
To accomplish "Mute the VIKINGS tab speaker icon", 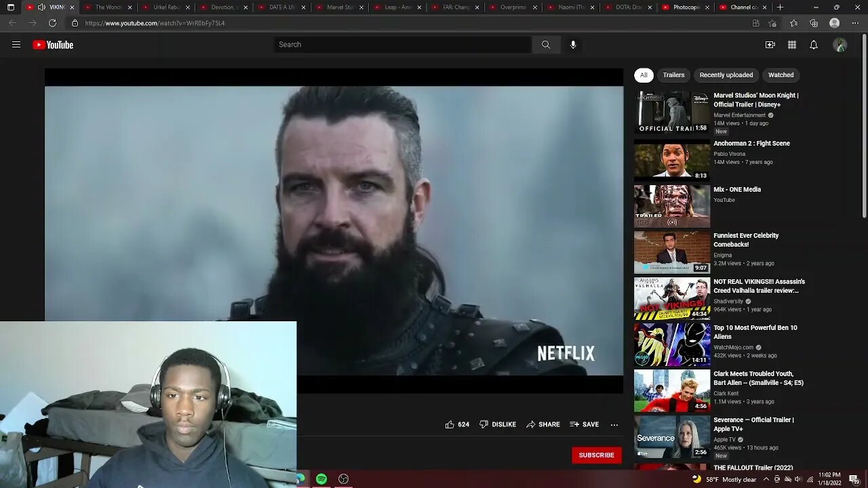I will point(41,7).
